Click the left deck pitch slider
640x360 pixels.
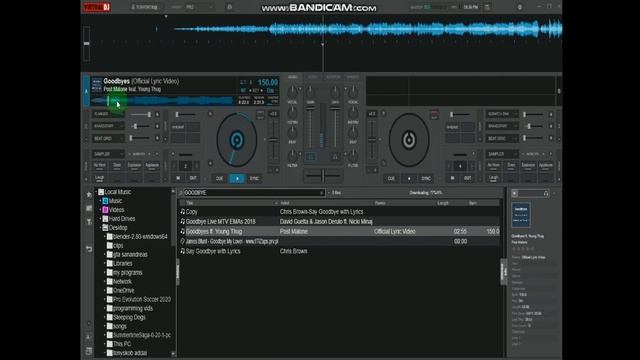coord(273,140)
